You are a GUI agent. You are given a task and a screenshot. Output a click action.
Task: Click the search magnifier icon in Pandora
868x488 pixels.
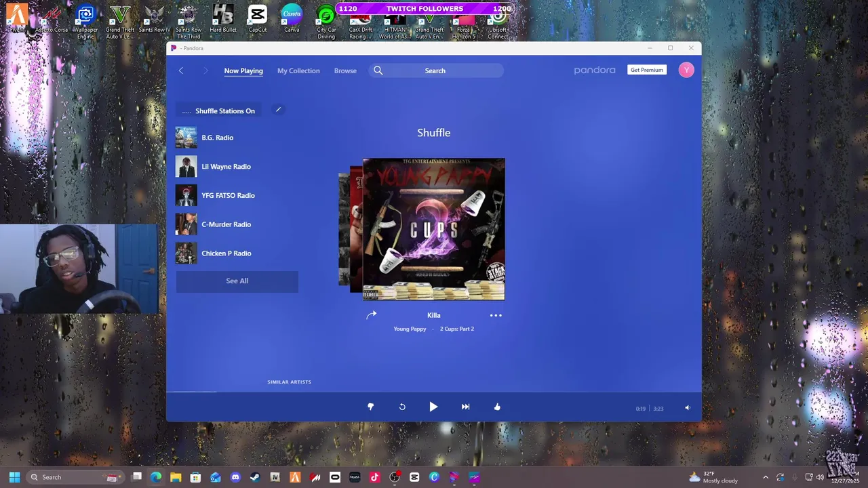pyautogui.click(x=378, y=70)
